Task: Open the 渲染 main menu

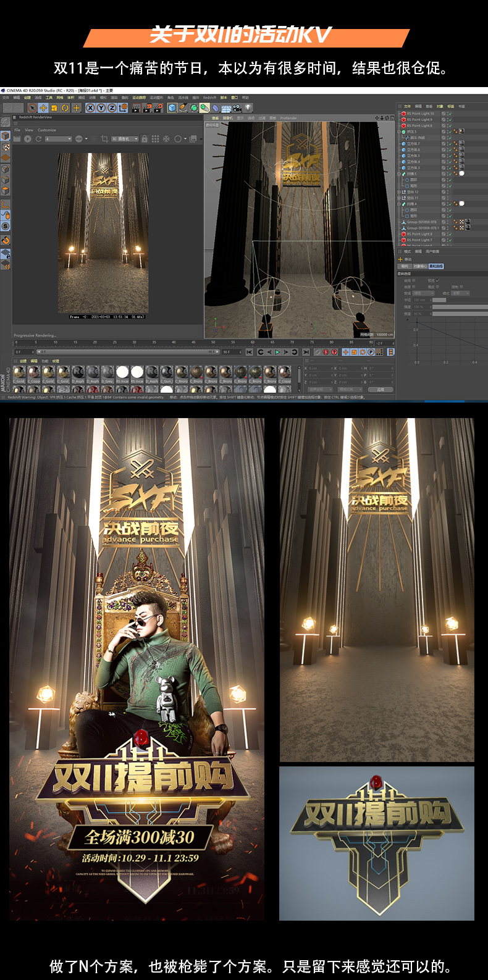Action: (x=114, y=98)
